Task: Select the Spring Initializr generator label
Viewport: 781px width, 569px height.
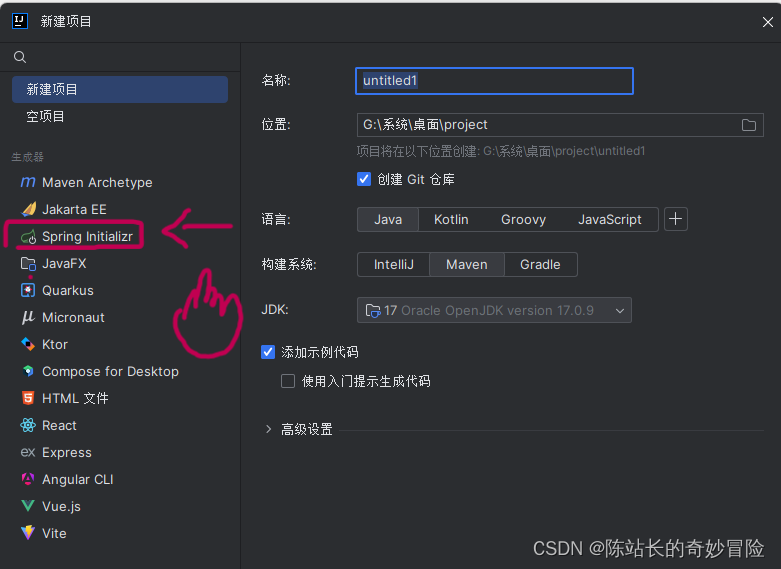Action: tap(87, 237)
